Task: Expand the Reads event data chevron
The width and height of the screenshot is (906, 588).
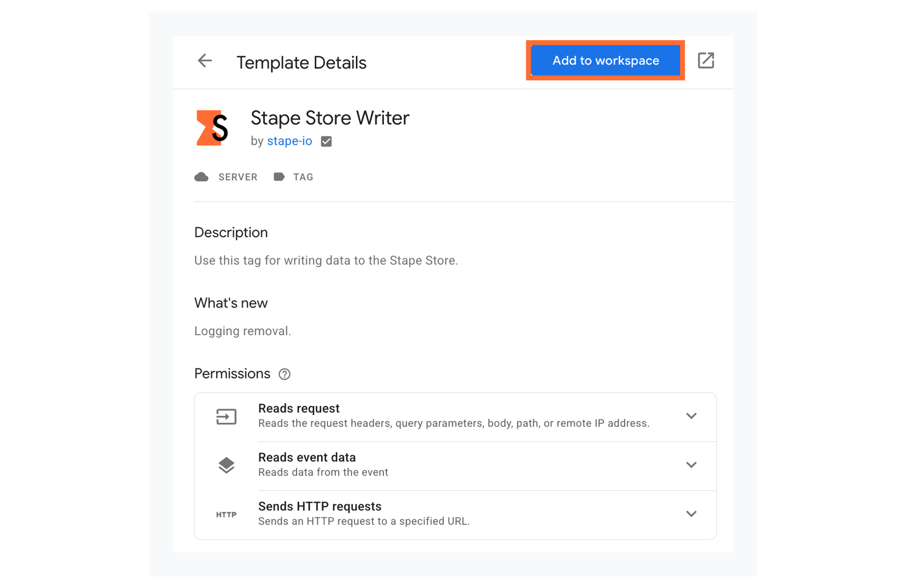Action: tap(691, 465)
